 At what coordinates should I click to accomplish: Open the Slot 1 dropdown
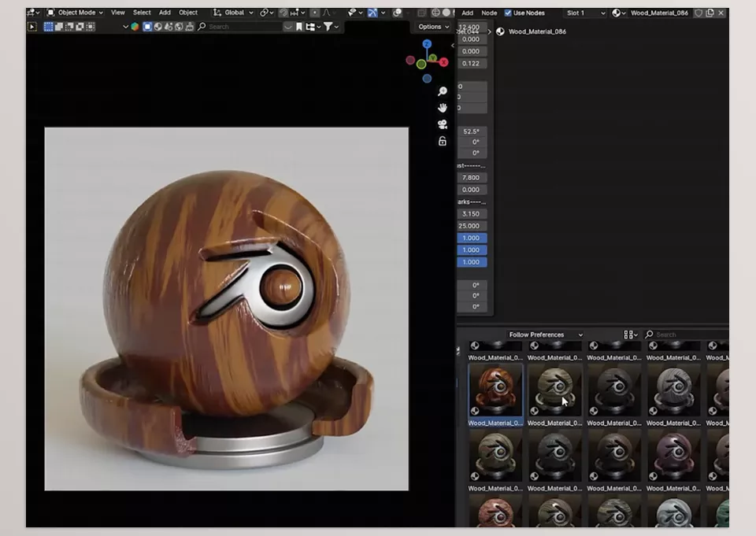[584, 13]
